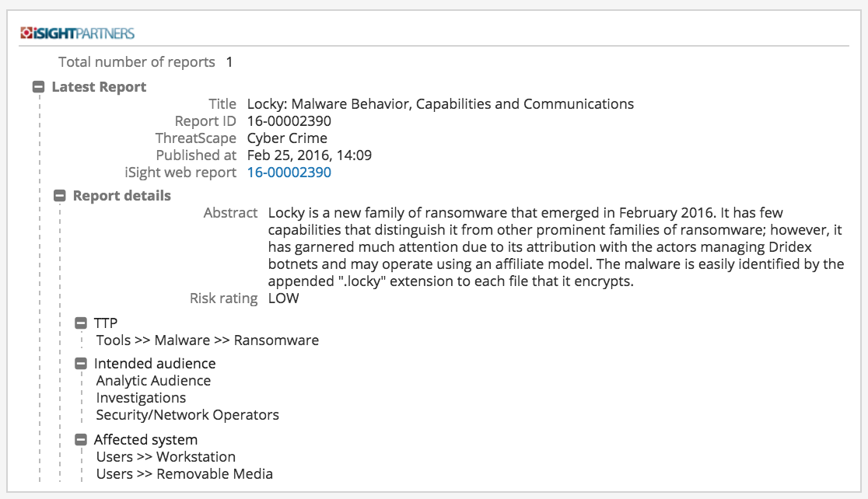Select the Analytic Audience entry

click(153, 381)
